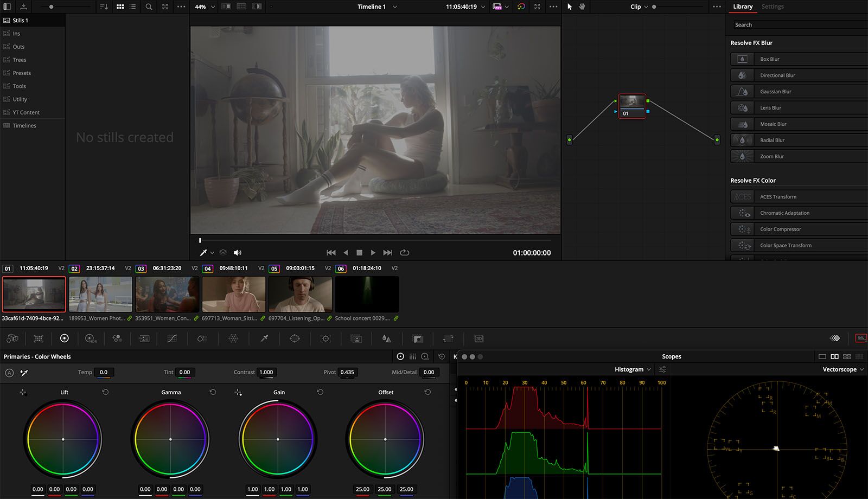Select Timelines in the gallery sidebar
The image size is (868, 499).
pyautogui.click(x=25, y=125)
